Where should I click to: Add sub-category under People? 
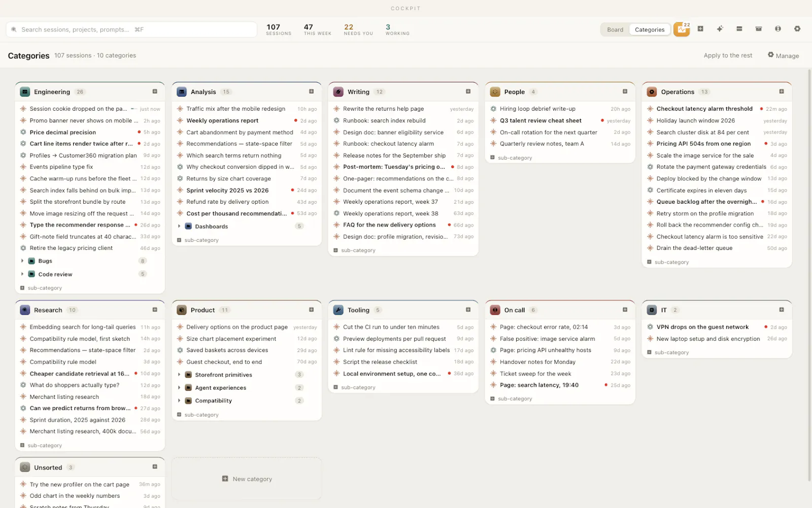(x=511, y=157)
